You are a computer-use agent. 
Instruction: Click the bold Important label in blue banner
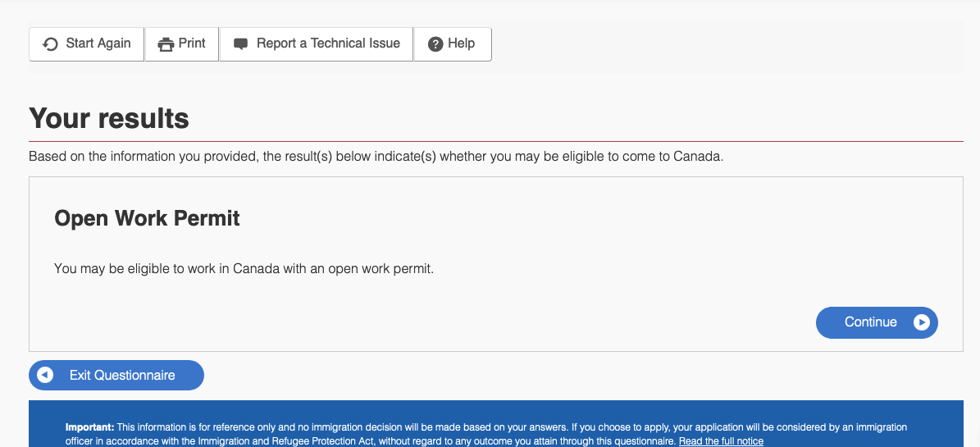point(90,427)
